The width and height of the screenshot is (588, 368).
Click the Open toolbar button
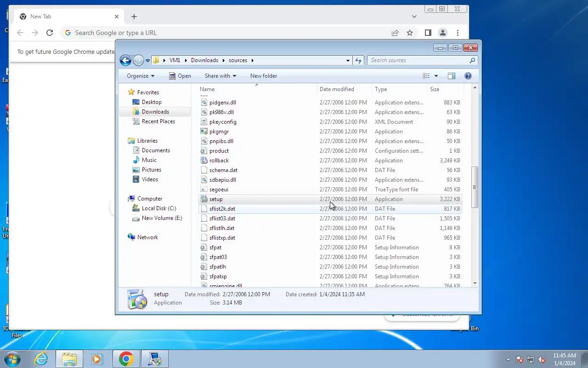pyautogui.click(x=180, y=76)
